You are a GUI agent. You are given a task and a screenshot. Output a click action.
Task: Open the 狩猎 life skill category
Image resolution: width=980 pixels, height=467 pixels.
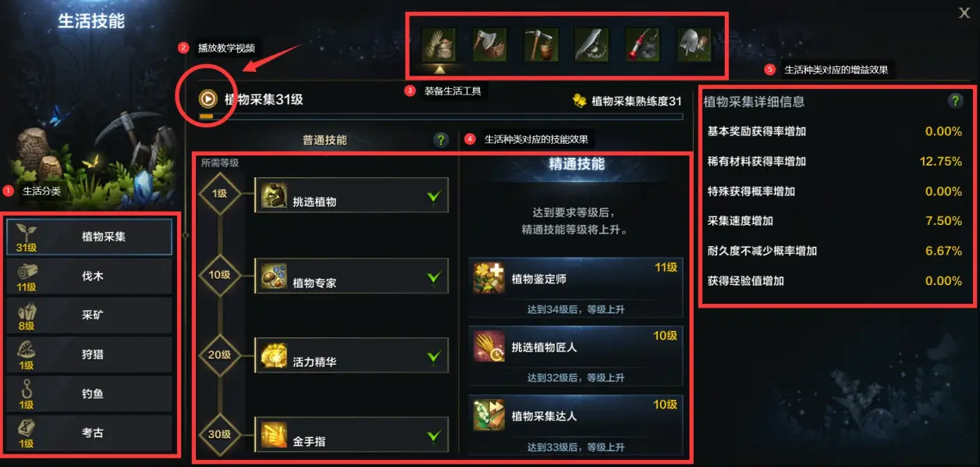click(x=89, y=354)
